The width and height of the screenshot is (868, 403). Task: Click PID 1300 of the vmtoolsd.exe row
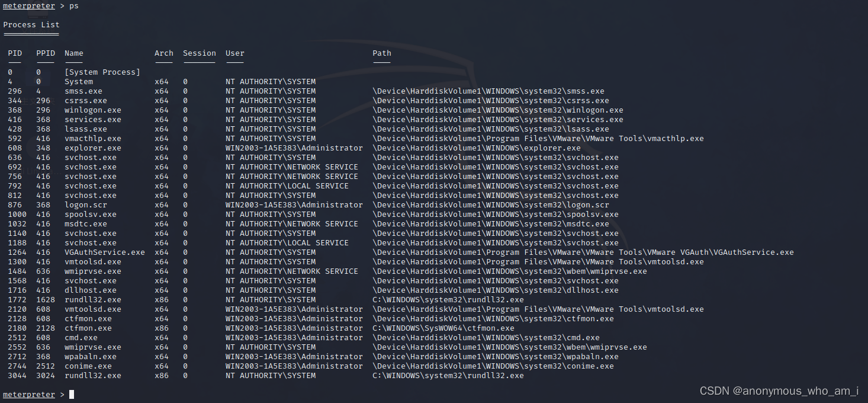pos(17,262)
